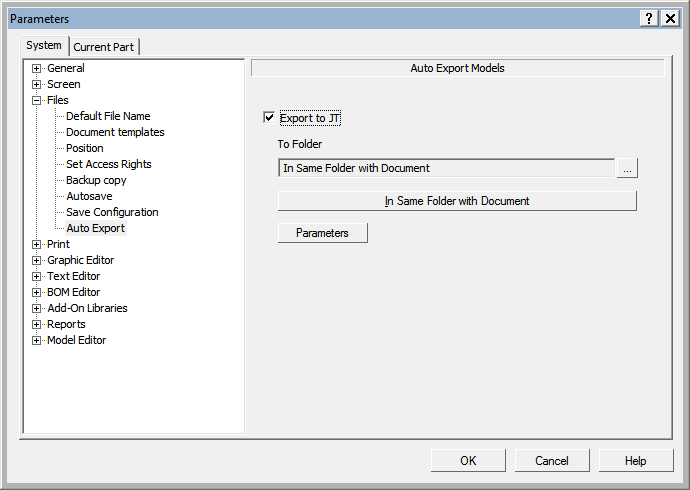The height and width of the screenshot is (490, 690).
Task: Click inside the To Folder path field
Action: click(x=446, y=168)
